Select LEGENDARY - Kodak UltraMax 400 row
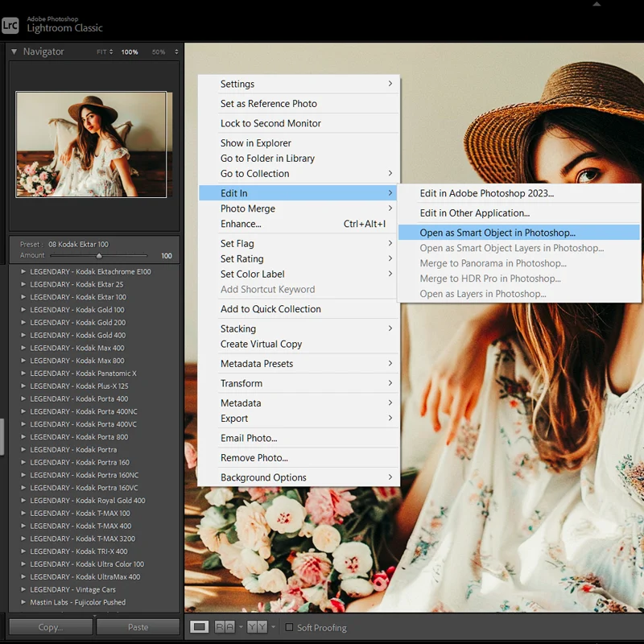The width and height of the screenshot is (644, 644). pos(94,577)
